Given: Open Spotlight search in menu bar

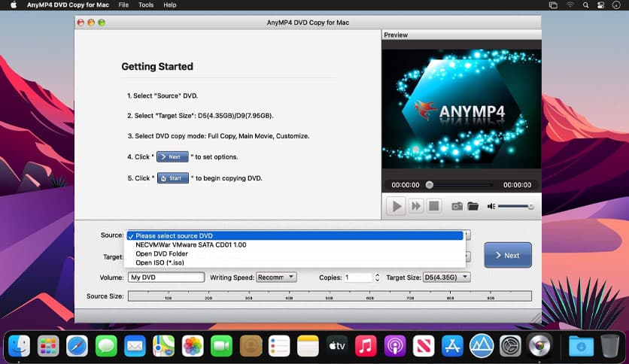Looking at the screenshot, I should [x=585, y=5].
